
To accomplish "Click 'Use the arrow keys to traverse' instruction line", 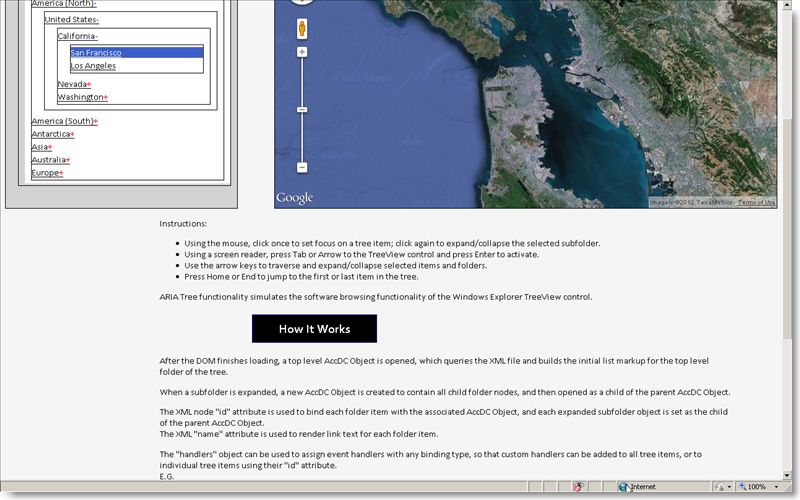I will [x=336, y=265].
